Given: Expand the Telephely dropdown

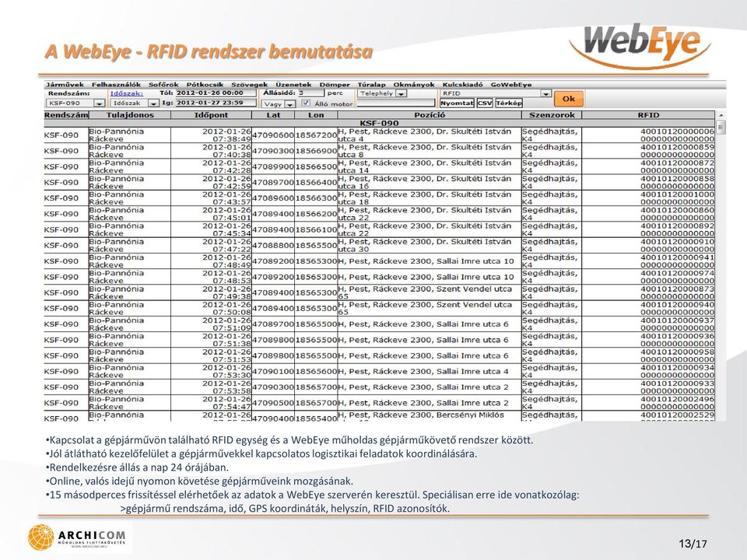Looking at the screenshot, I should tap(402, 94).
